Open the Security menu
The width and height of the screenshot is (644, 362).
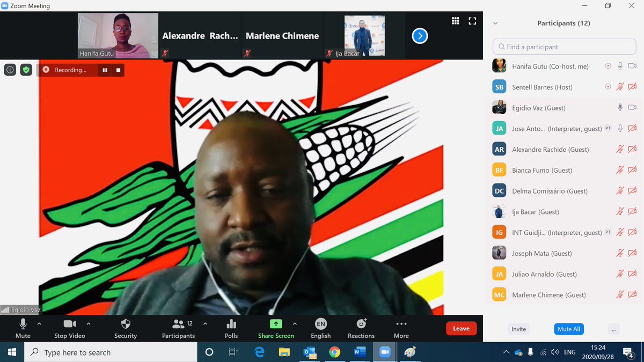click(x=126, y=328)
